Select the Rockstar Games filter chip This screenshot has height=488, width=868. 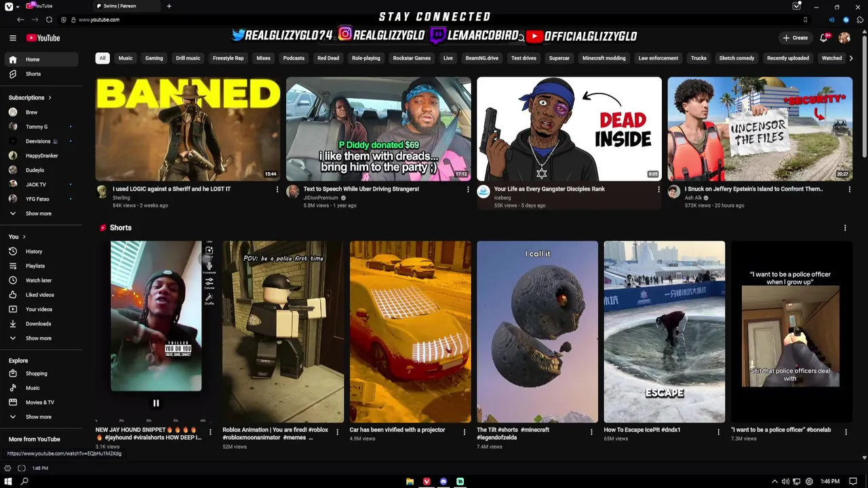pyautogui.click(x=412, y=58)
